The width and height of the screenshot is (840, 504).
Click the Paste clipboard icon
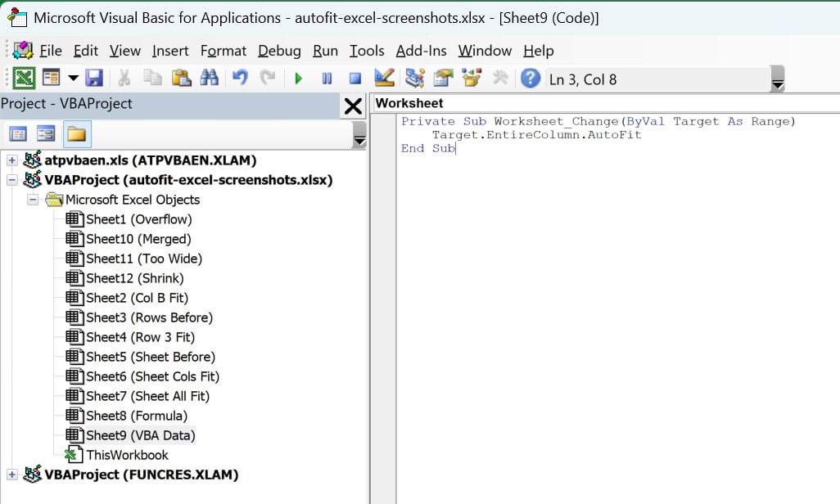[x=181, y=79]
